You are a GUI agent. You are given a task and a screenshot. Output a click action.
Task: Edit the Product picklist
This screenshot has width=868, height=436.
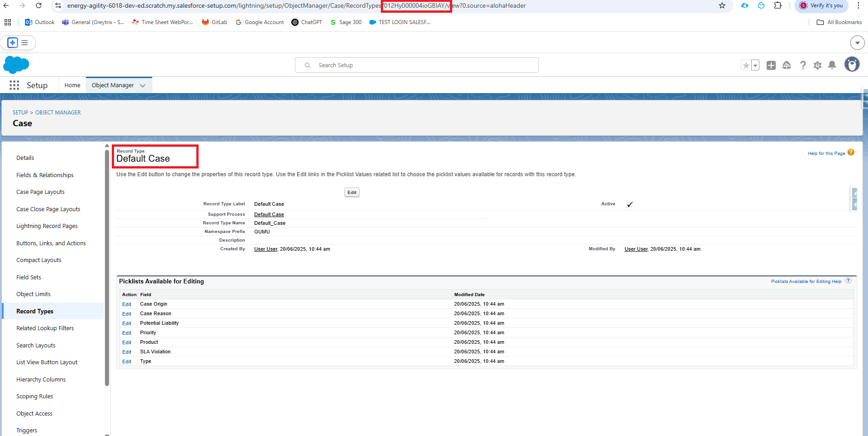(x=127, y=342)
